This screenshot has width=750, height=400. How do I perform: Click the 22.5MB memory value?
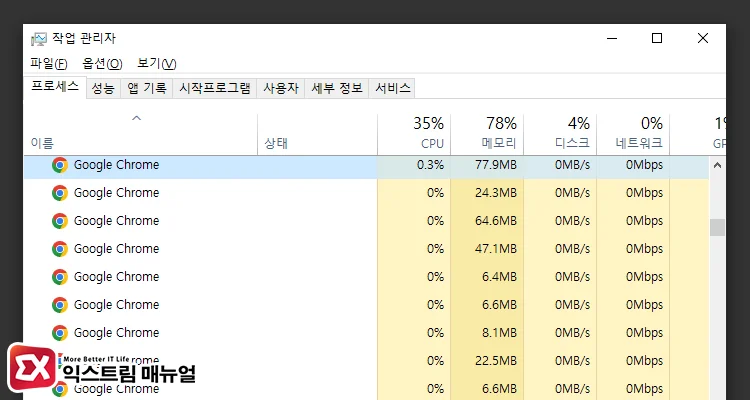click(496, 361)
